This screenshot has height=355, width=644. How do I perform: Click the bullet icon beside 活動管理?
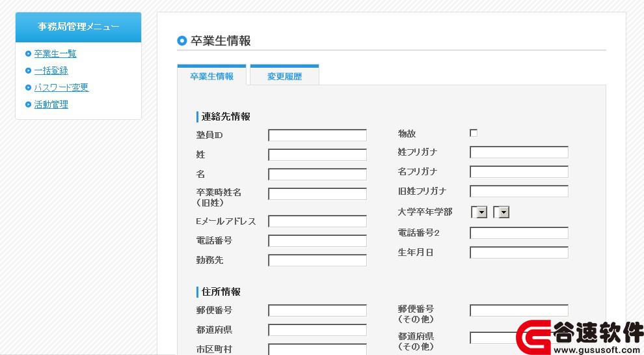point(28,104)
